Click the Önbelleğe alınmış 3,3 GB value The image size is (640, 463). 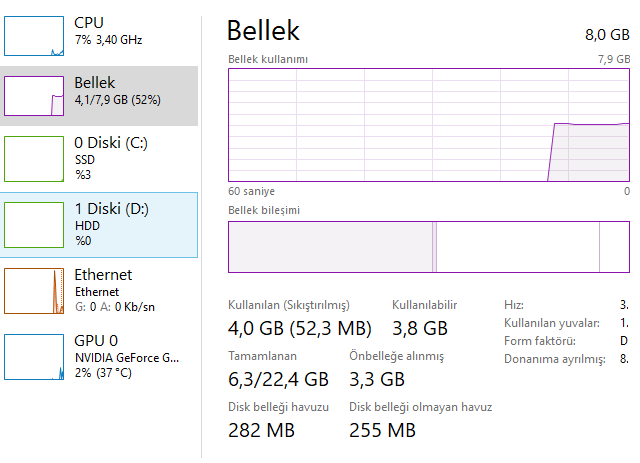pyautogui.click(x=377, y=379)
